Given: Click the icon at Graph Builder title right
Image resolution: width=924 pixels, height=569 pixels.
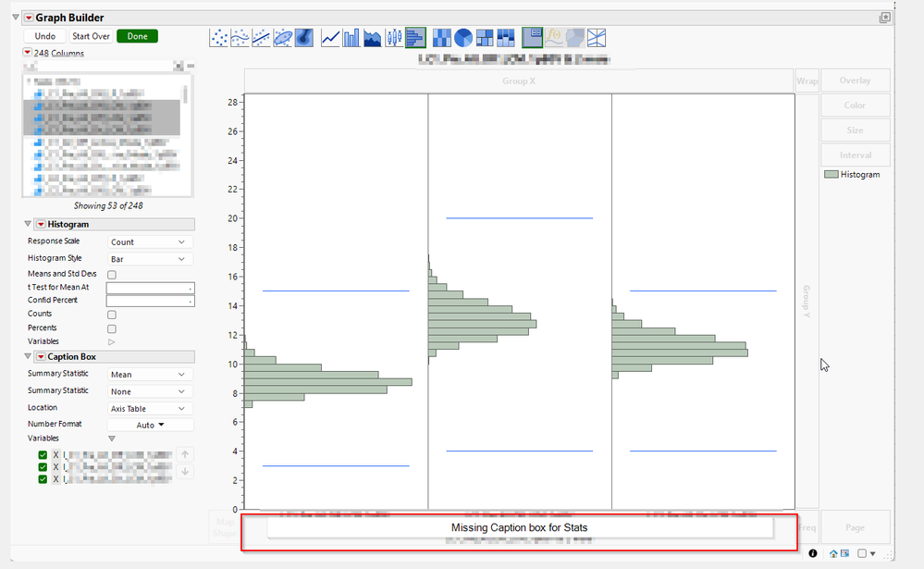Looking at the screenshot, I should click(x=884, y=18).
